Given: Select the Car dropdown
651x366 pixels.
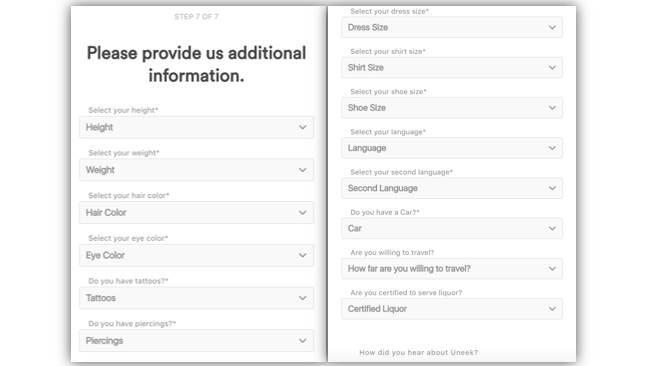Looking at the screenshot, I should tap(452, 229).
